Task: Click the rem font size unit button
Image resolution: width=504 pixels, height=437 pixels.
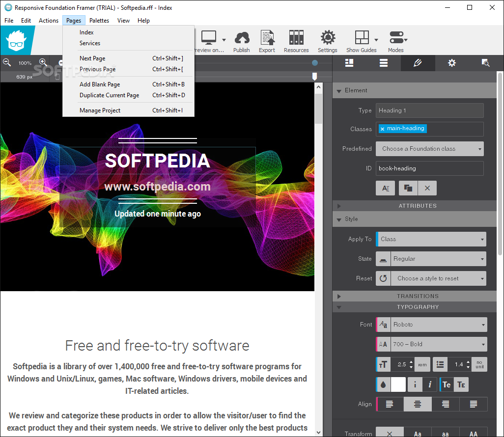Action: point(422,364)
